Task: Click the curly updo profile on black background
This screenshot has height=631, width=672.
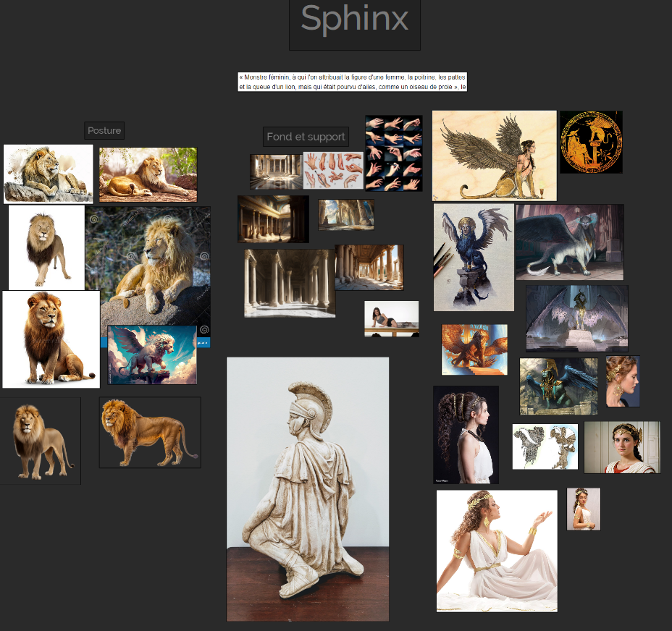Action: pos(466,434)
